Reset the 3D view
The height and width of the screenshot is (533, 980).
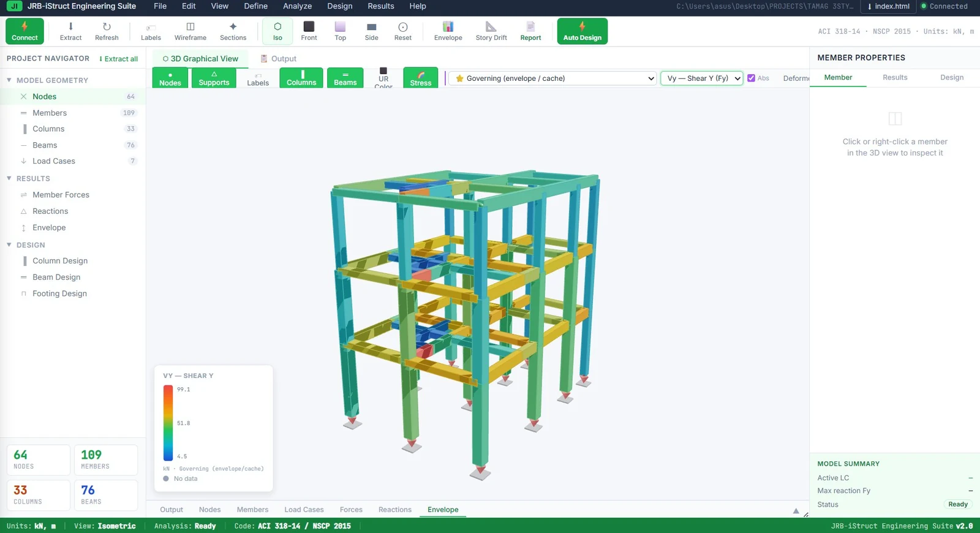402,31
